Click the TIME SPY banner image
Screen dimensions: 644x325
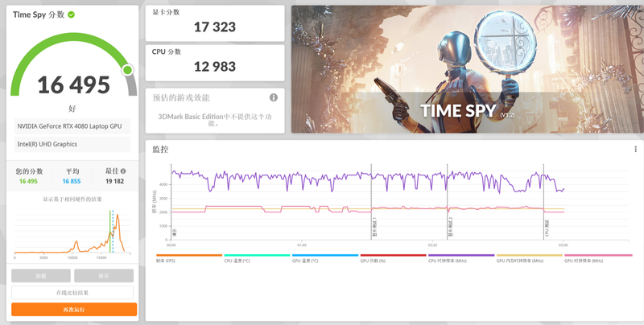click(x=468, y=69)
